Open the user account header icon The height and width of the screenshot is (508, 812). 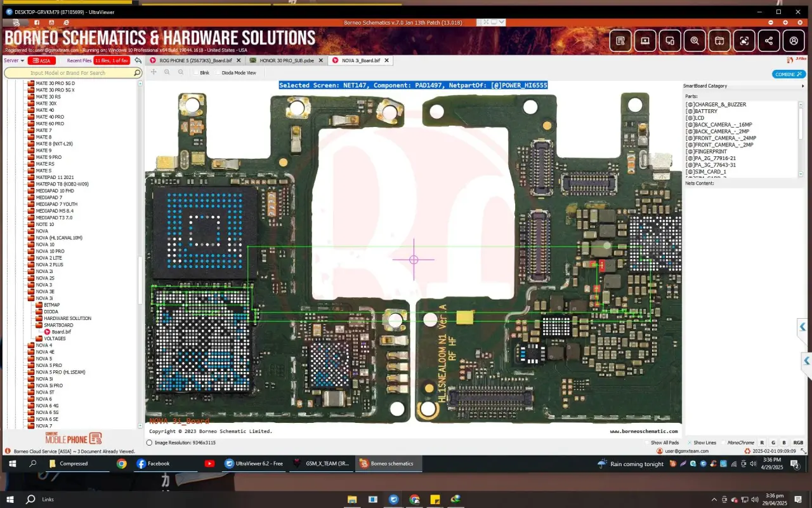(794, 41)
